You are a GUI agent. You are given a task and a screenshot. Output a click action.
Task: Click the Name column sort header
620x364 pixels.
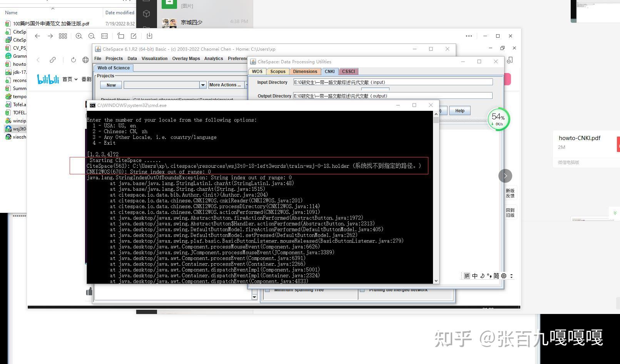(11, 13)
